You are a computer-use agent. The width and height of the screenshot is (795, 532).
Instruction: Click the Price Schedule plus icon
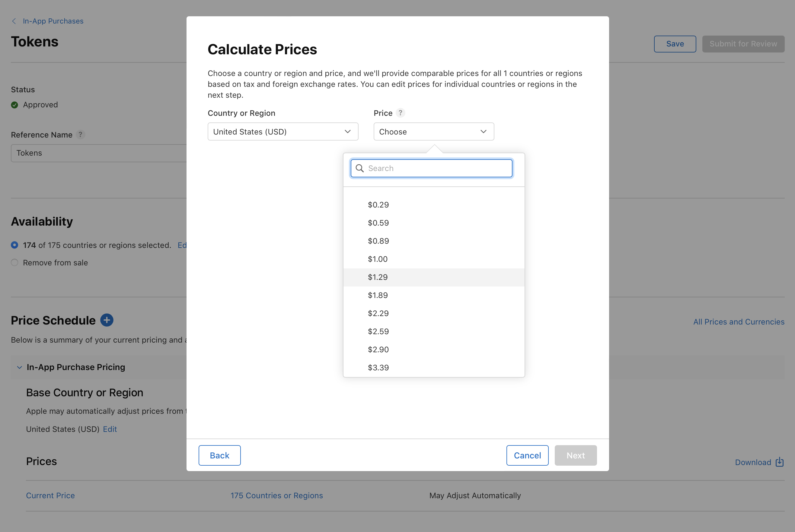click(107, 320)
